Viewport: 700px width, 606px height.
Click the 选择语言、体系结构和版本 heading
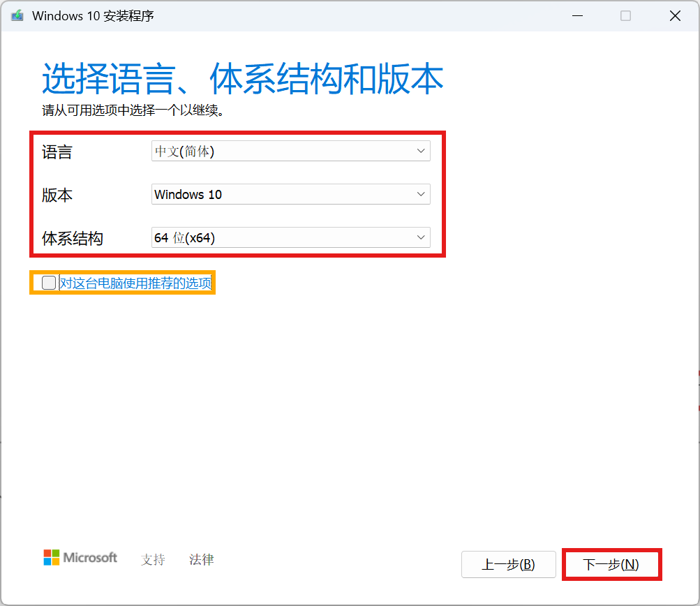click(242, 79)
